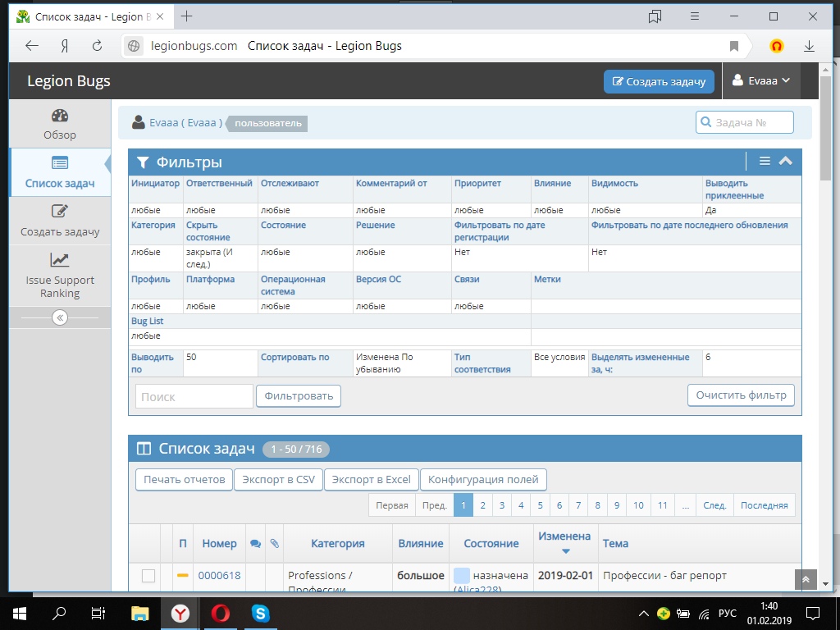Close the Список задач browser tab
This screenshot has width=840, height=630.
pos(160,16)
